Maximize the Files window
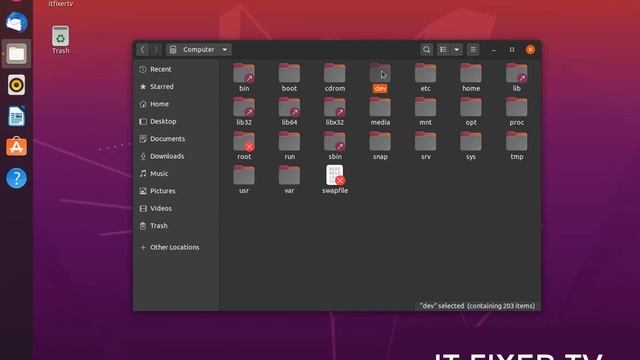The height and width of the screenshot is (360, 640). [512, 50]
